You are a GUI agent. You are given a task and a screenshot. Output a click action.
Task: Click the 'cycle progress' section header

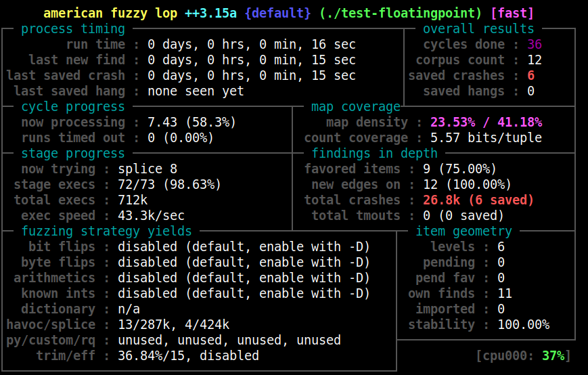(73, 107)
